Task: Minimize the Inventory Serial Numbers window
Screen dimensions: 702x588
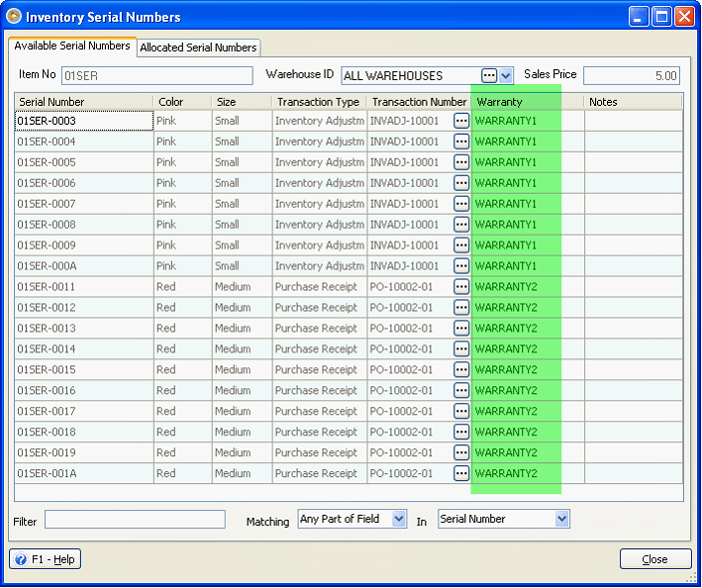Action: pyautogui.click(x=639, y=17)
